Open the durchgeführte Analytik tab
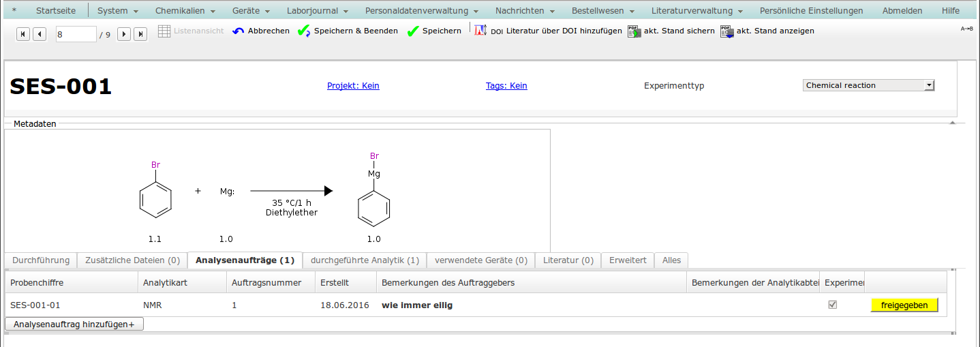Viewport: 980px width, 347px height. click(365, 260)
